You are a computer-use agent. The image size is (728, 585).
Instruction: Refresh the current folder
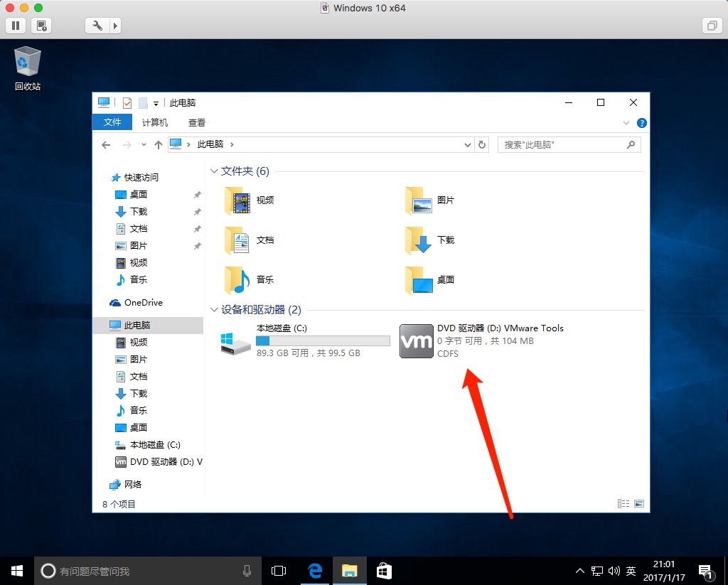(x=482, y=145)
